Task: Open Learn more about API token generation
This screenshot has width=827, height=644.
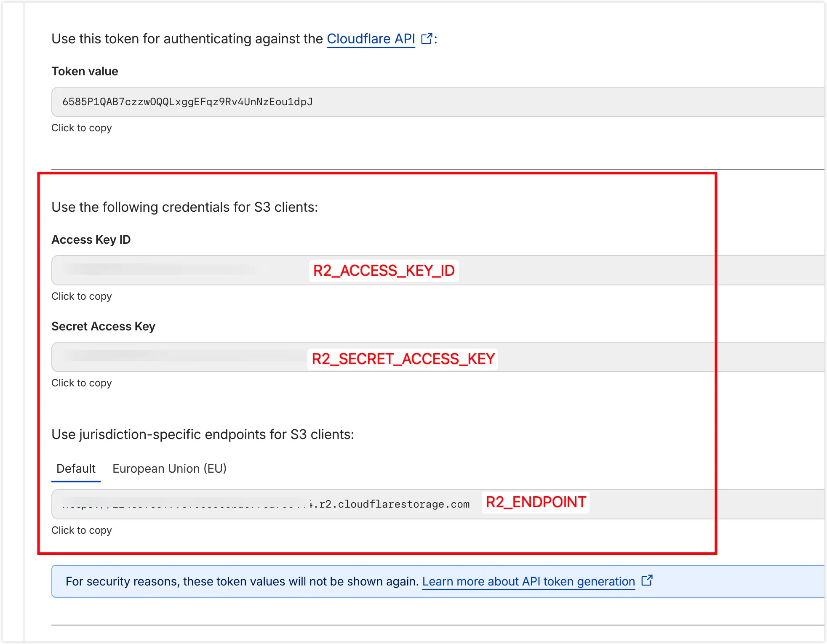Action: click(x=528, y=581)
